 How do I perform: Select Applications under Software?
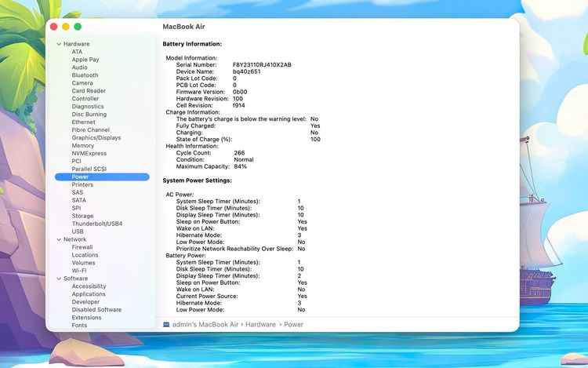coord(89,294)
